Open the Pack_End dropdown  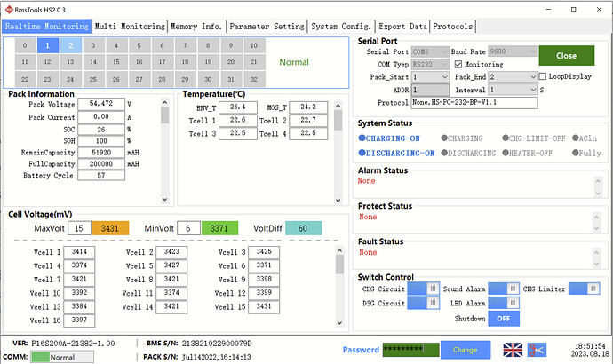coord(513,77)
